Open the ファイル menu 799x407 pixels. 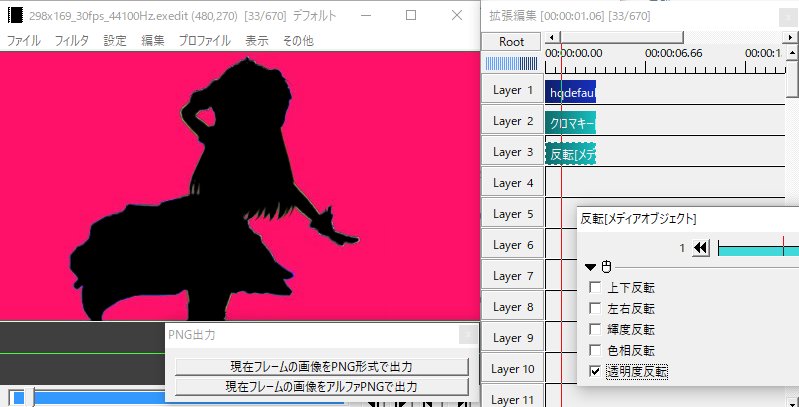click(23, 41)
